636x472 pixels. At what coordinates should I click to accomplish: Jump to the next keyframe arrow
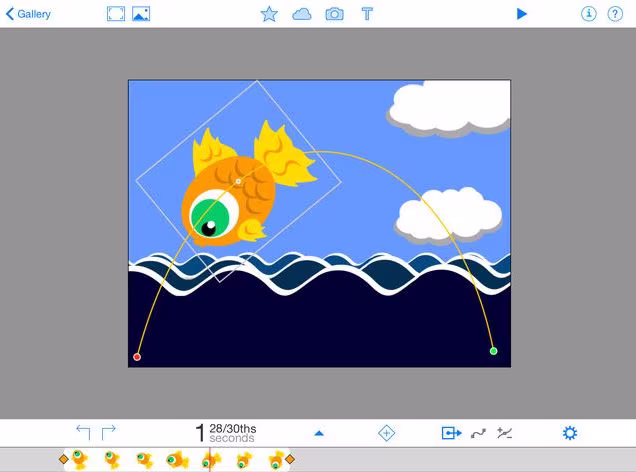[x=108, y=432]
